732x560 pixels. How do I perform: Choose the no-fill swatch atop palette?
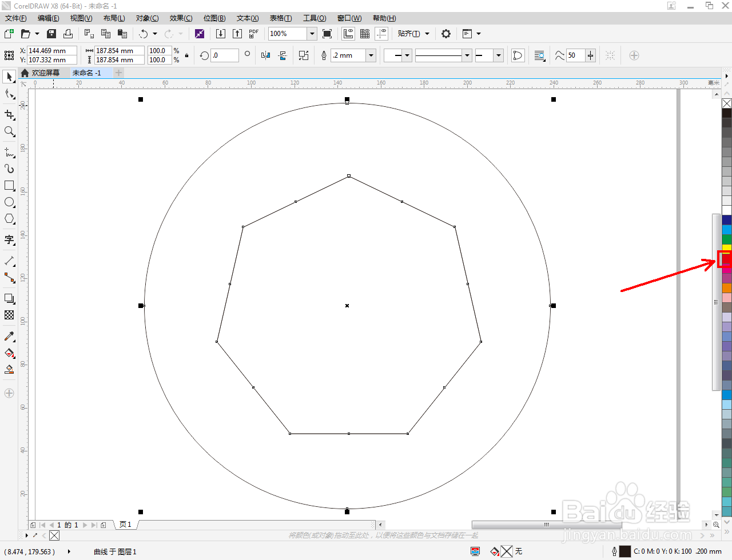click(726, 103)
